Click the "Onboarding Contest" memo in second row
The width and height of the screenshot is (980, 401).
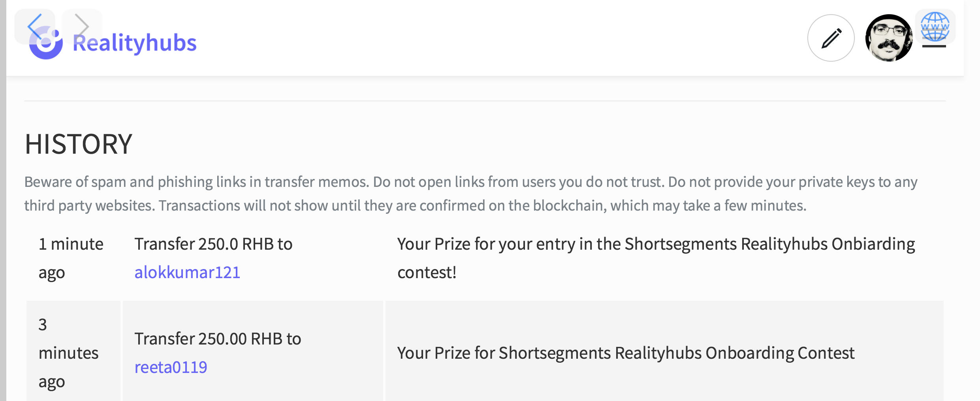626,353
